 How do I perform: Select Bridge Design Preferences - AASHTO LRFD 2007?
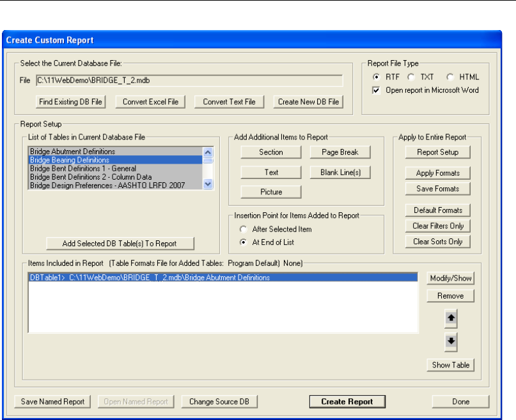116,185
